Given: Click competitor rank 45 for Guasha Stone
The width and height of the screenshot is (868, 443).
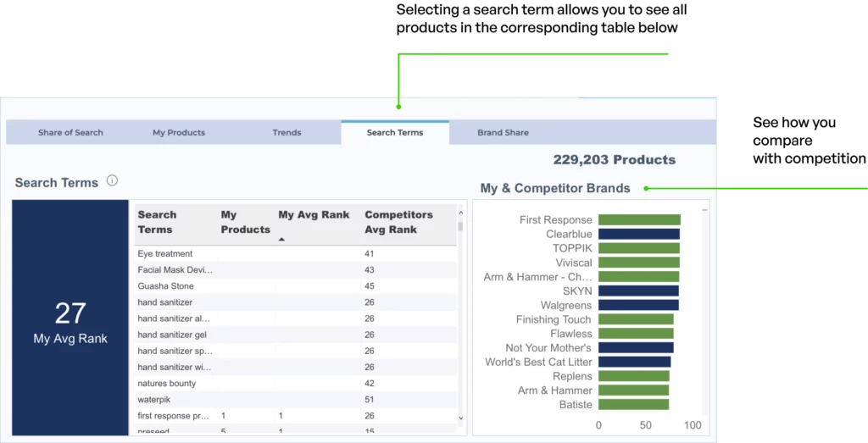Looking at the screenshot, I should (x=370, y=286).
